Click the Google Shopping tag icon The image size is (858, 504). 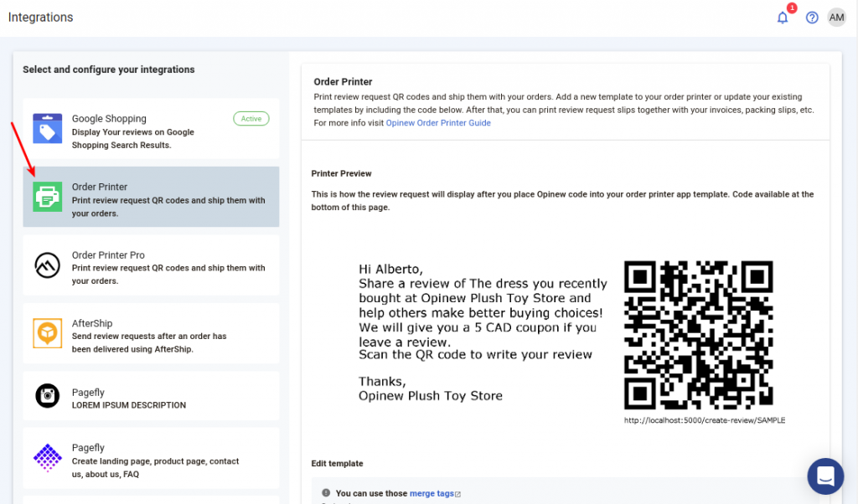48,128
